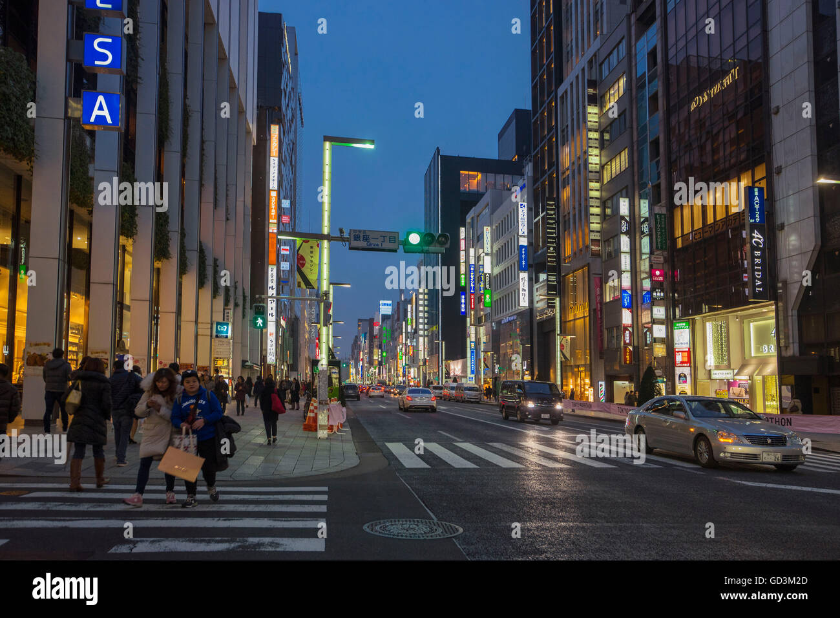Click the alamy logo in the black footer
Image resolution: width=840 pixels, height=618 pixels.
pyautogui.click(x=65, y=588)
